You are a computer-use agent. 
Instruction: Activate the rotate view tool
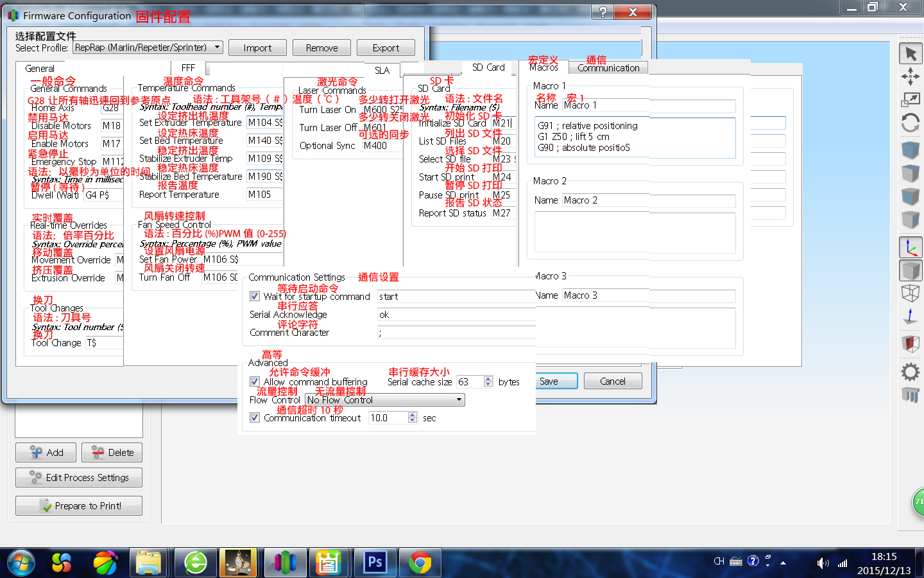coord(911,121)
